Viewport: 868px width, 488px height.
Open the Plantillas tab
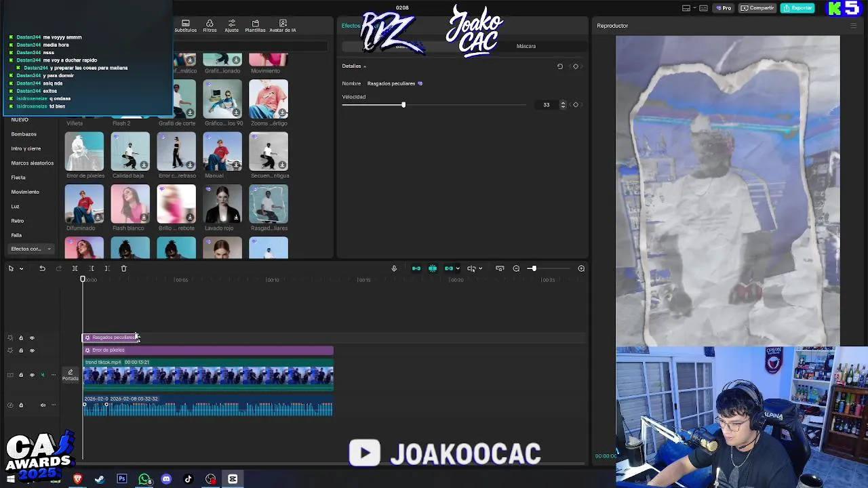click(255, 26)
